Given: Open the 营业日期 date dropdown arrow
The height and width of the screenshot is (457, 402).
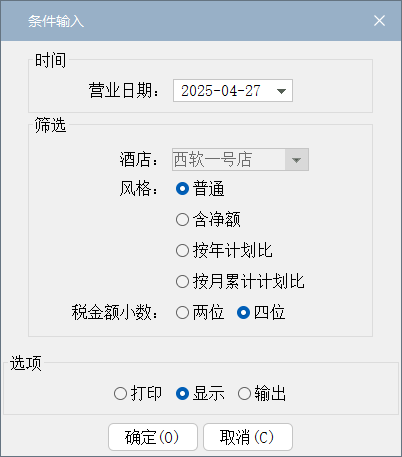Looking at the screenshot, I should (281, 91).
